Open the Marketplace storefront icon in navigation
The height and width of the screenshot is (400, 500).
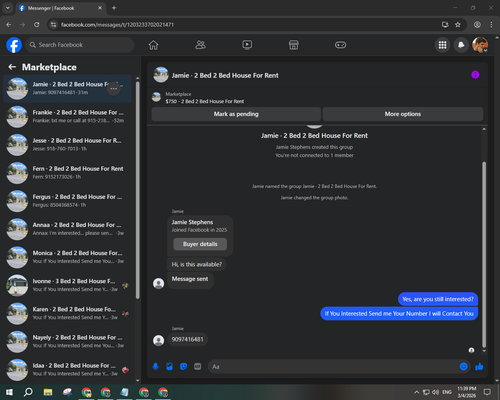pyautogui.click(x=294, y=45)
